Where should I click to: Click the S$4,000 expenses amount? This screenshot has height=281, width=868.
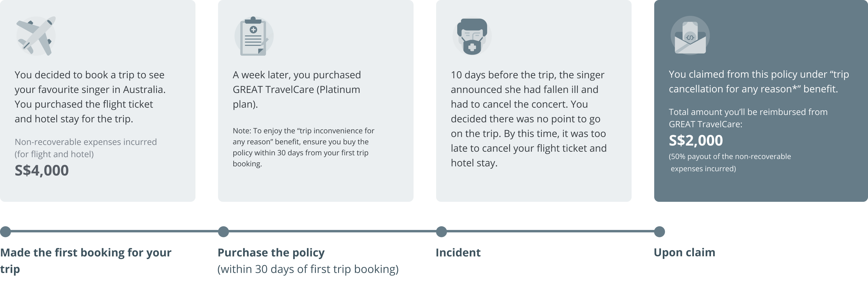click(42, 170)
